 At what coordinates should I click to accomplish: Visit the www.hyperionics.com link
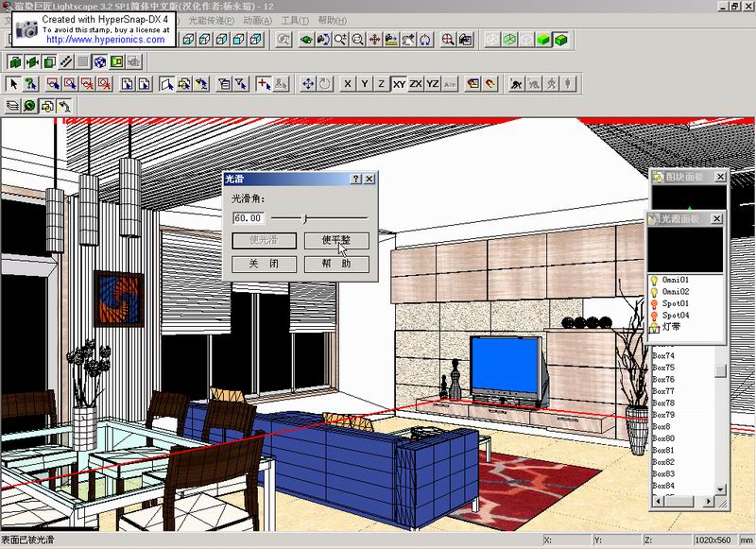(x=106, y=40)
